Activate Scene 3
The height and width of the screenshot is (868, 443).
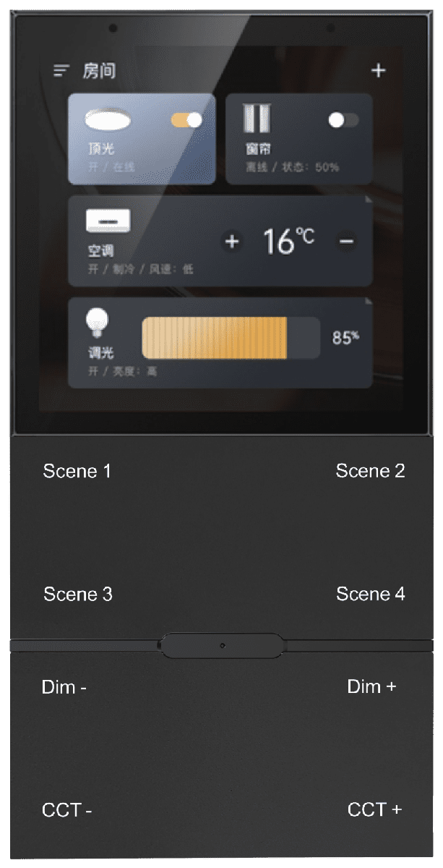point(78,595)
